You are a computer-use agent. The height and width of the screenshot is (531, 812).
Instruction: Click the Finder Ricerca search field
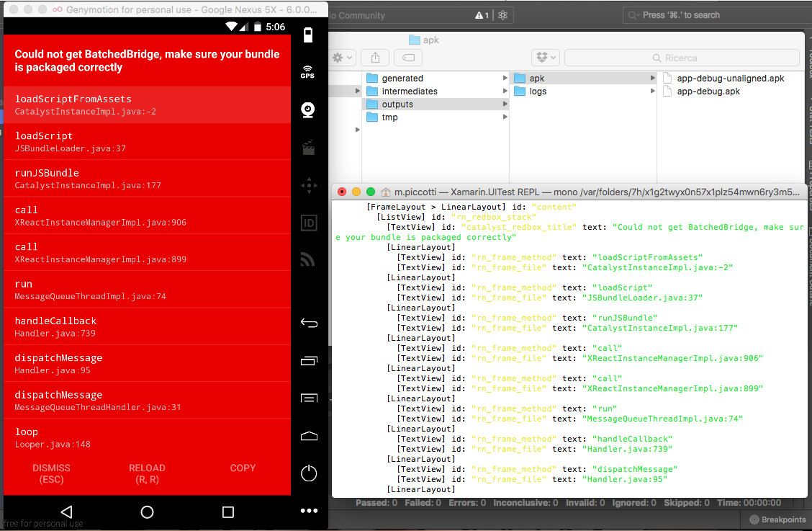click(x=681, y=58)
